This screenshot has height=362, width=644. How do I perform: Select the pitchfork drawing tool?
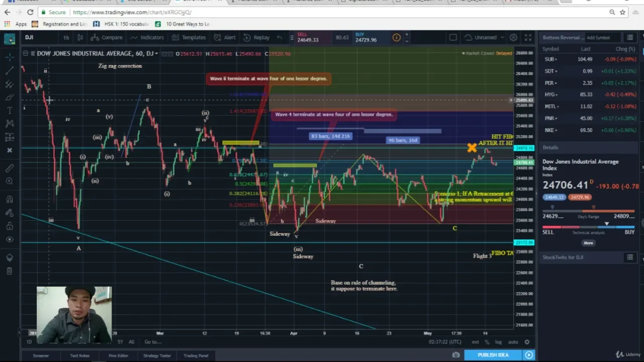coord(10,84)
